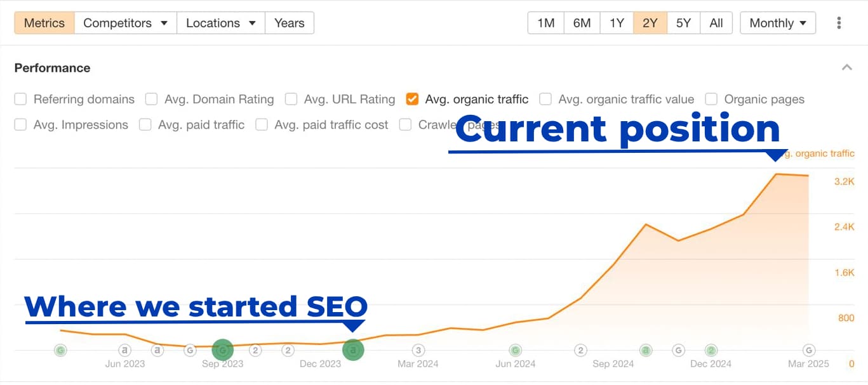
Task: Click the first 'a' marker above Jun 2023
Action: tap(125, 349)
